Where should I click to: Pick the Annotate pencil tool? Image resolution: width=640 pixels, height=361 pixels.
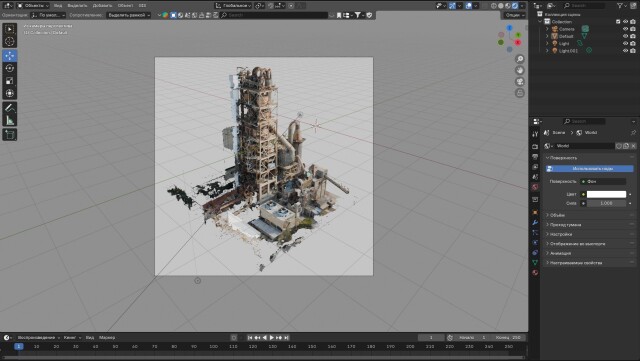coord(9,108)
